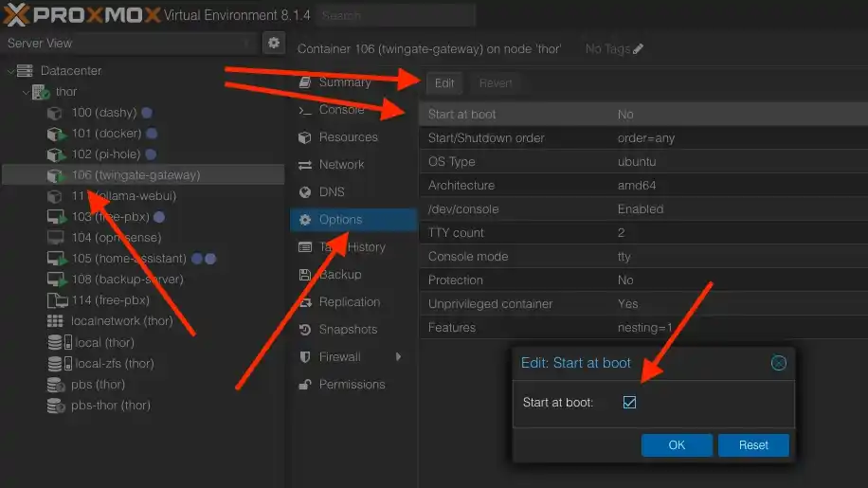Select the Start at boot row
This screenshot has width=868, height=488.
[x=643, y=114]
